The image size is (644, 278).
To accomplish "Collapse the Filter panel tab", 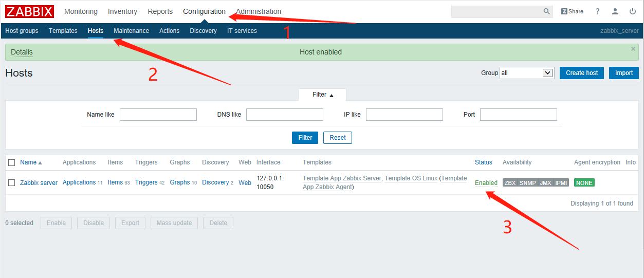I will pyautogui.click(x=322, y=95).
